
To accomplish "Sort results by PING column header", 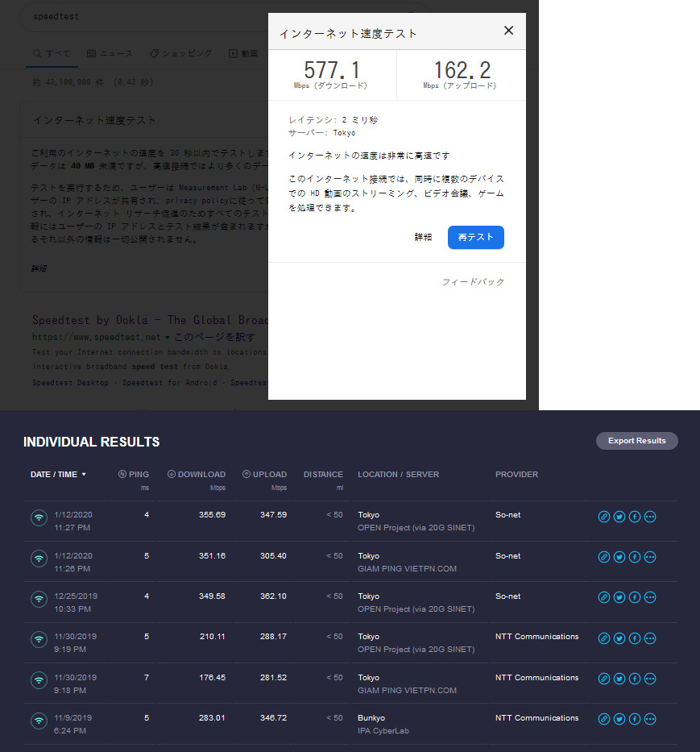I will coord(134,475).
